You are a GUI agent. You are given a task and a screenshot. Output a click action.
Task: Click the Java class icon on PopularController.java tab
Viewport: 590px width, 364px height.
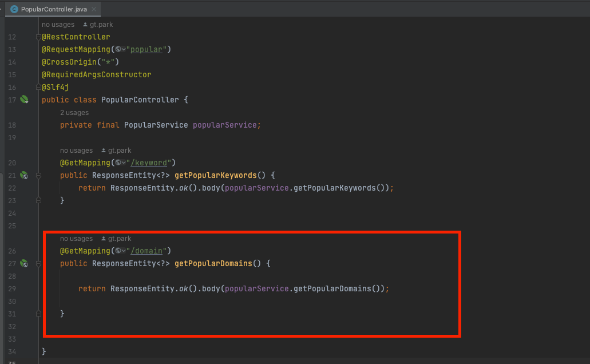pos(14,9)
